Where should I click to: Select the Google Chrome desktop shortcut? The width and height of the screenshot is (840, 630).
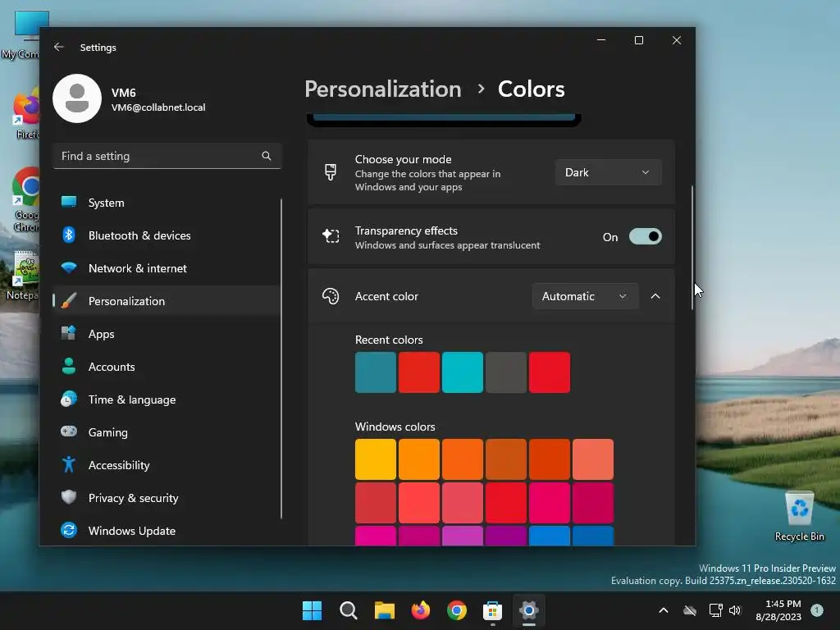click(25, 200)
